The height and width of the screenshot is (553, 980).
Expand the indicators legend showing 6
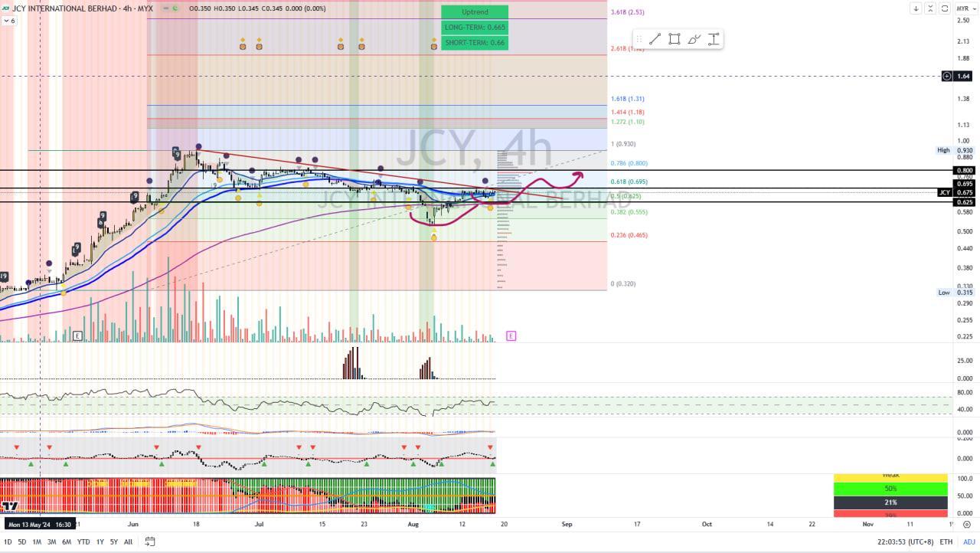coord(9,21)
